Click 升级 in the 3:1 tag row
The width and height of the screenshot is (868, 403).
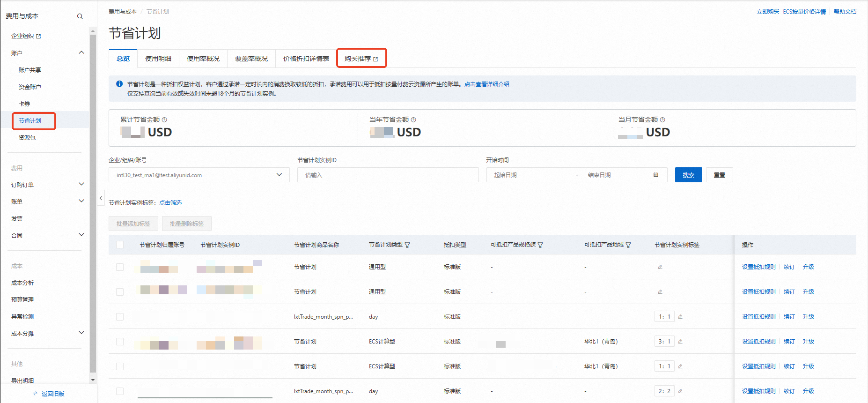pos(809,342)
